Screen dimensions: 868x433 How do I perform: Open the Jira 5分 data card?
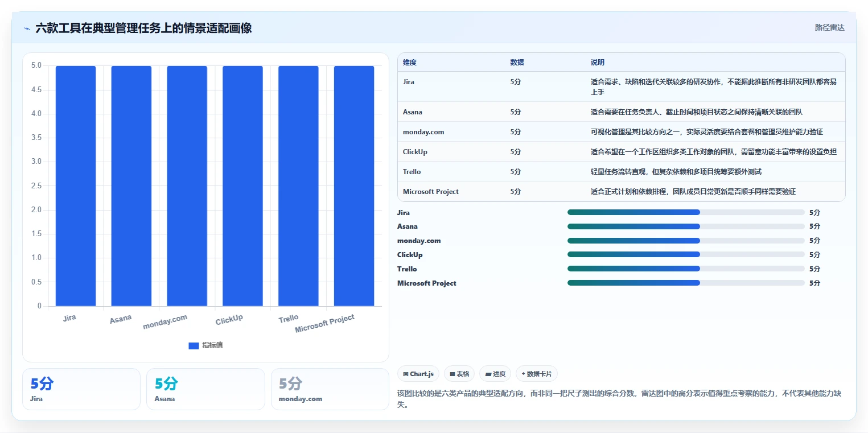[81, 389]
